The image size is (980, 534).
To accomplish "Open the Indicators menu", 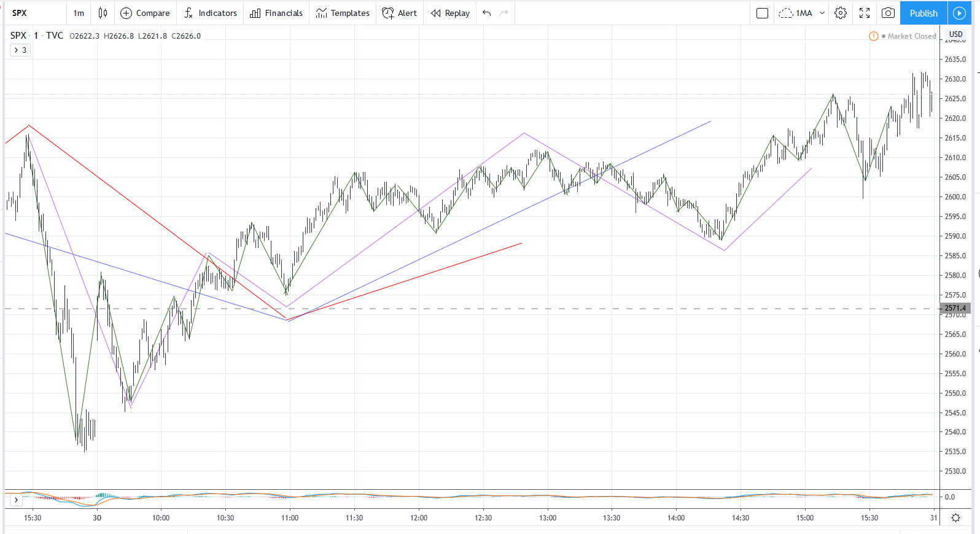I will [210, 13].
